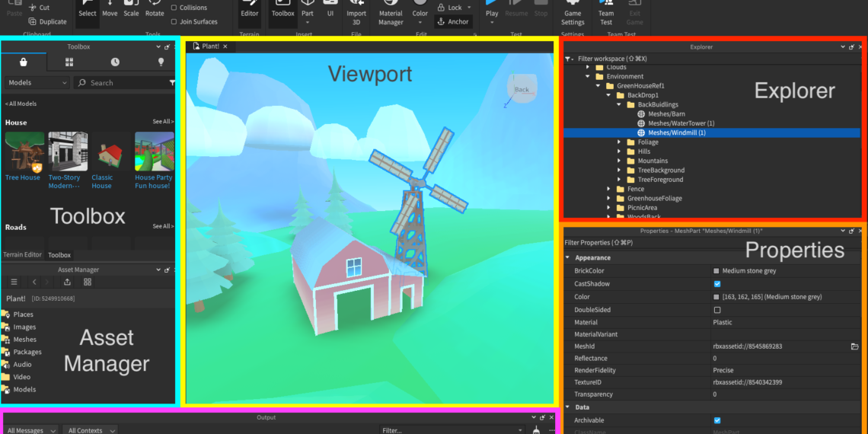868x434 pixels.
Task: Open the Toolbox Marketplace bag tab
Action: (24, 62)
